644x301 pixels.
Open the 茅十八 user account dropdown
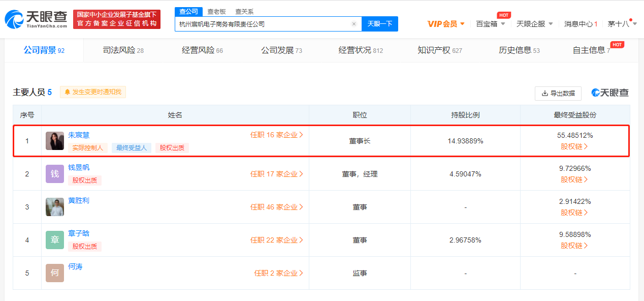pyautogui.click(x=622, y=24)
